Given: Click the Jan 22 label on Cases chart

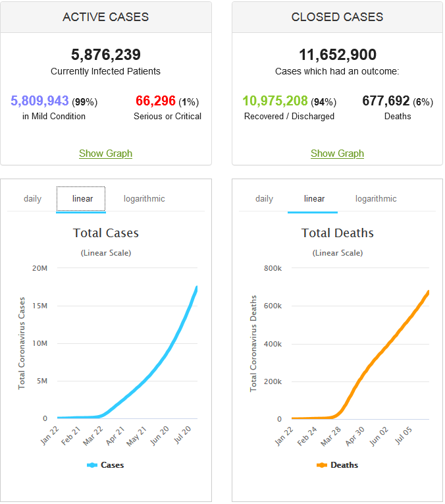Looking at the screenshot, I should [50, 435].
